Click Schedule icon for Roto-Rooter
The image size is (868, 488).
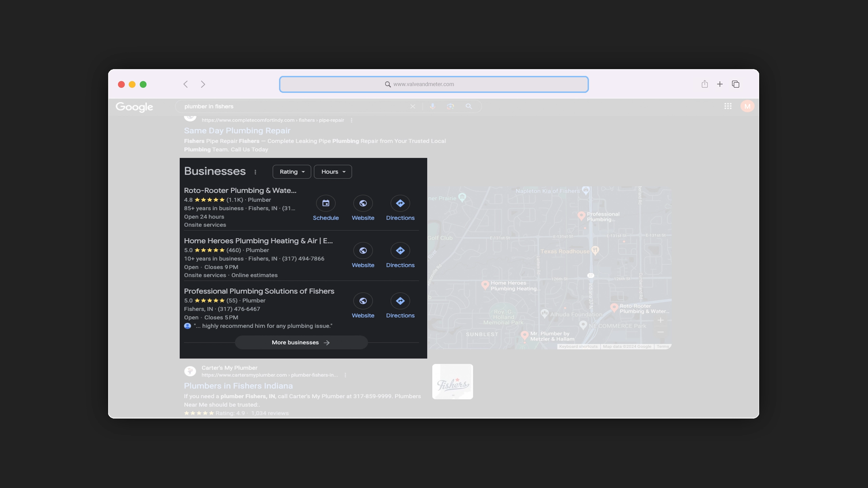[x=325, y=203]
